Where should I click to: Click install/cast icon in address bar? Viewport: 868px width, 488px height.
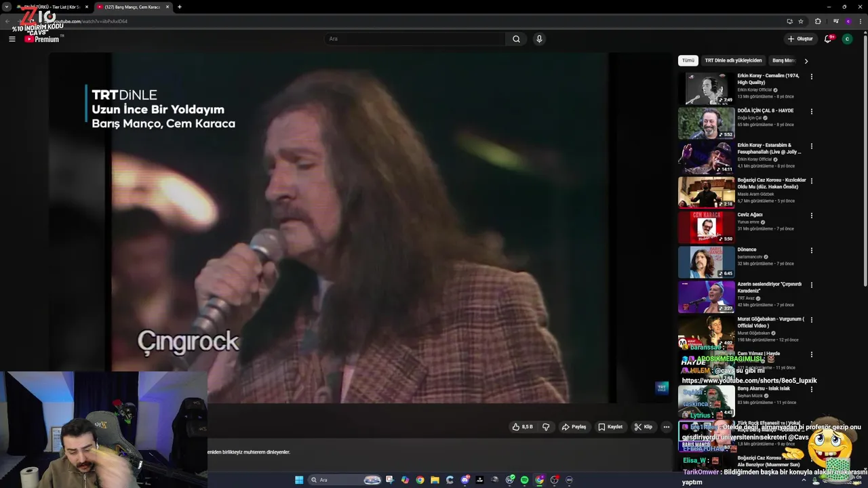(x=789, y=21)
